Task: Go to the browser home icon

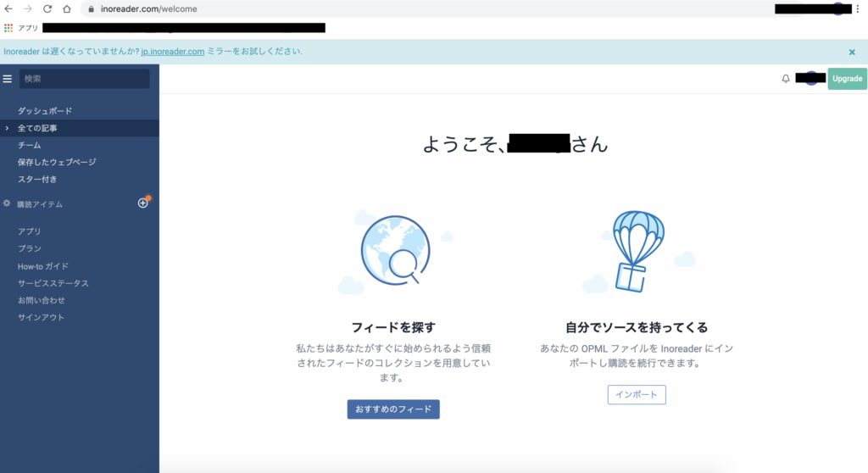Action: tap(67, 8)
